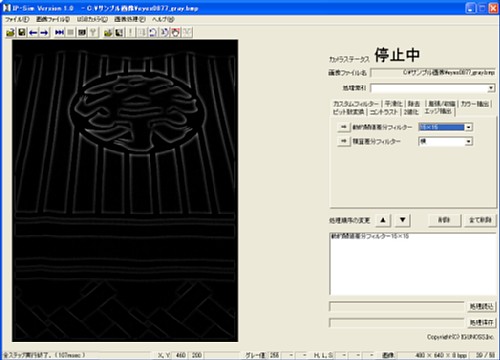500x360 pixels.
Task: Click the move-up triangle order button
Action: (x=383, y=220)
